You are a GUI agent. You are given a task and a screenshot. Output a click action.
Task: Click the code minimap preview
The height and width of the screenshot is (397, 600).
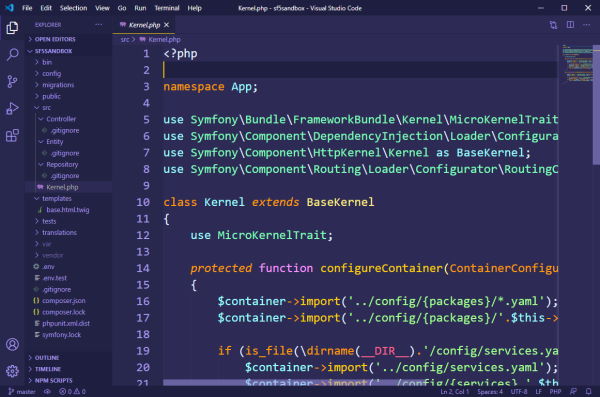click(576, 63)
